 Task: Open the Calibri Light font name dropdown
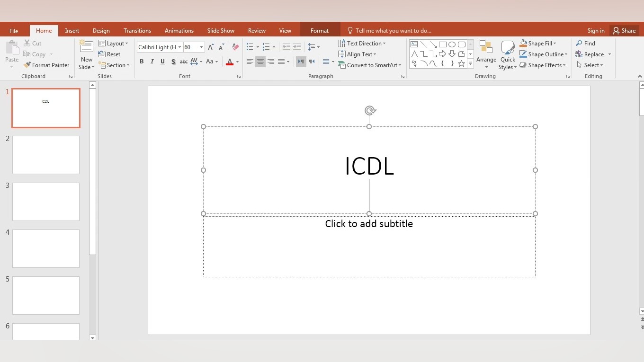pos(180,47)
